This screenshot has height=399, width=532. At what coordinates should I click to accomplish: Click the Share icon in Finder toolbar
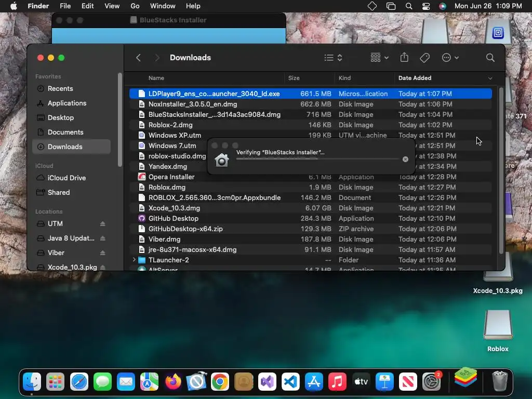pos(404,57)
